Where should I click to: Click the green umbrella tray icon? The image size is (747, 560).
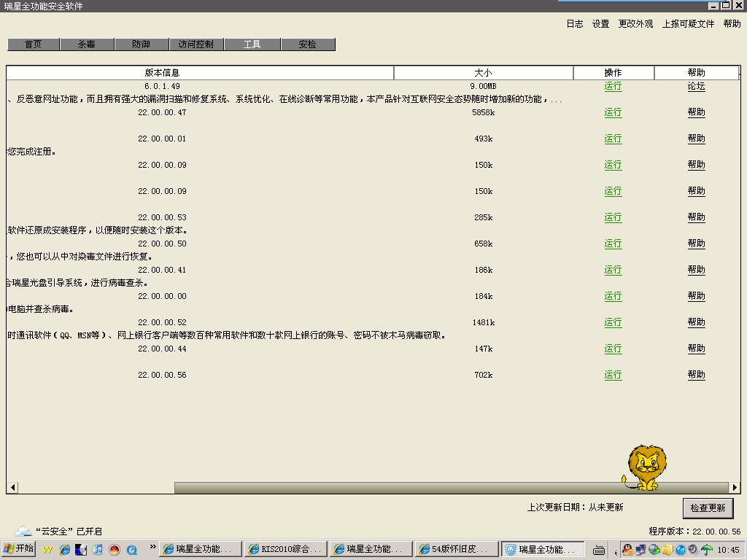pyautogui.click(x=707, y=550)
